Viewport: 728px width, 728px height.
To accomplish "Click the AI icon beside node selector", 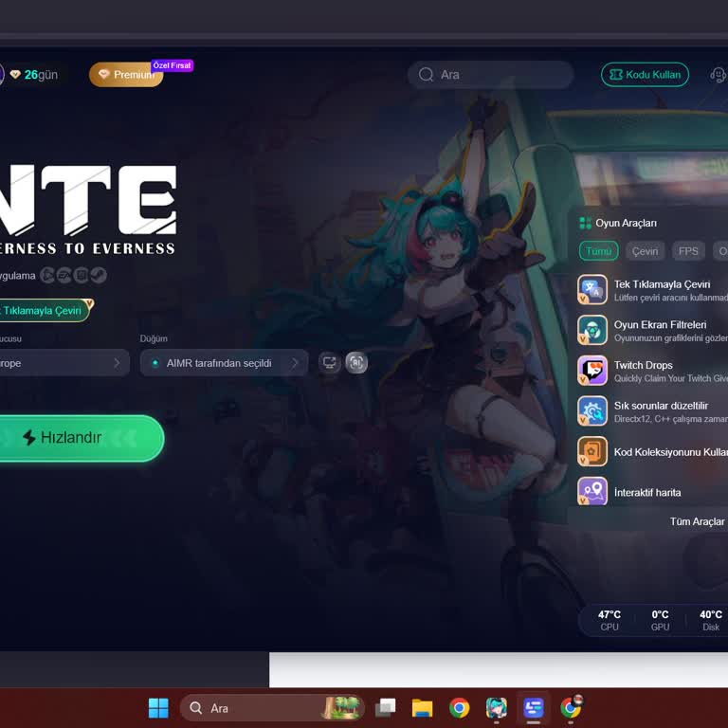I will 356,363.
